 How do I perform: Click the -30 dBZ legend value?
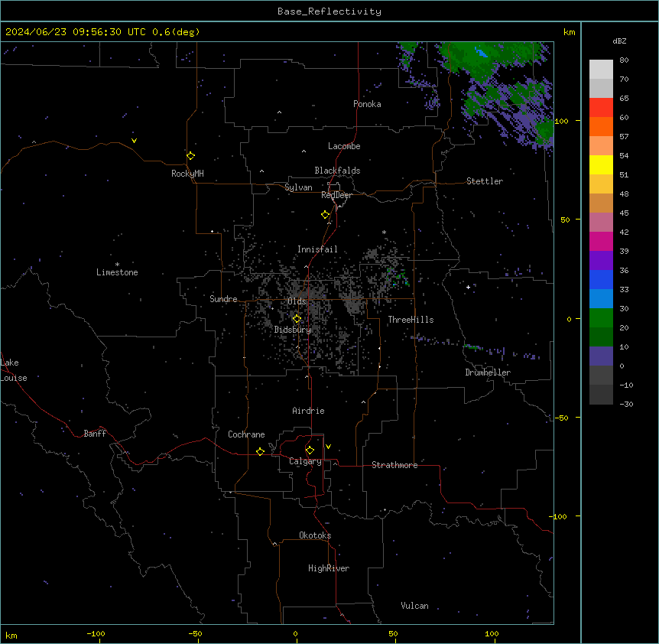pyautogui.click(x=626, y=404)
